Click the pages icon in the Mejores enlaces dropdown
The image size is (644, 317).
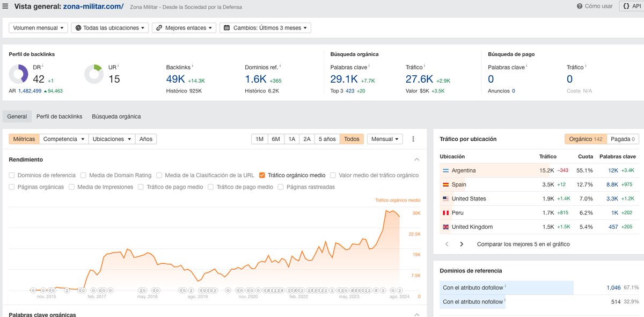point(159,28)
